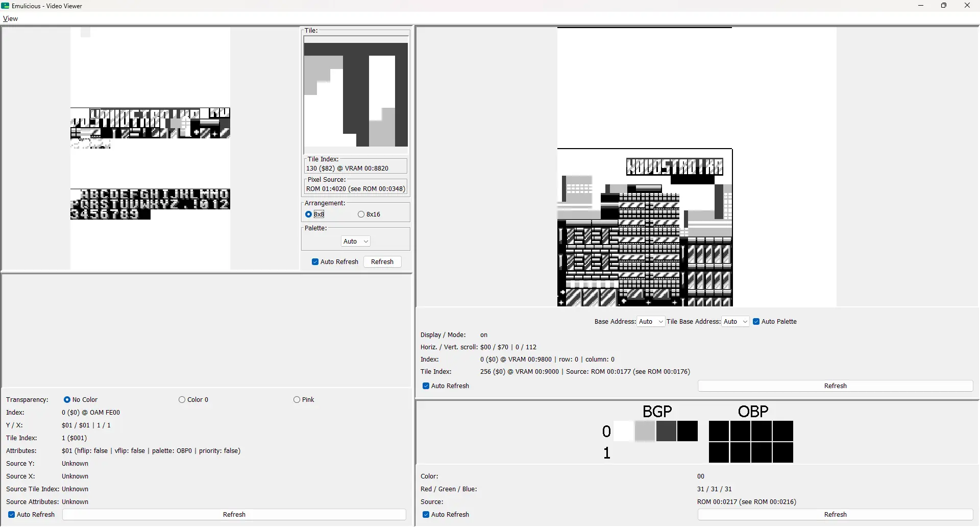Click the alphabet font tiles in tile viewer

tap(150, 204)
